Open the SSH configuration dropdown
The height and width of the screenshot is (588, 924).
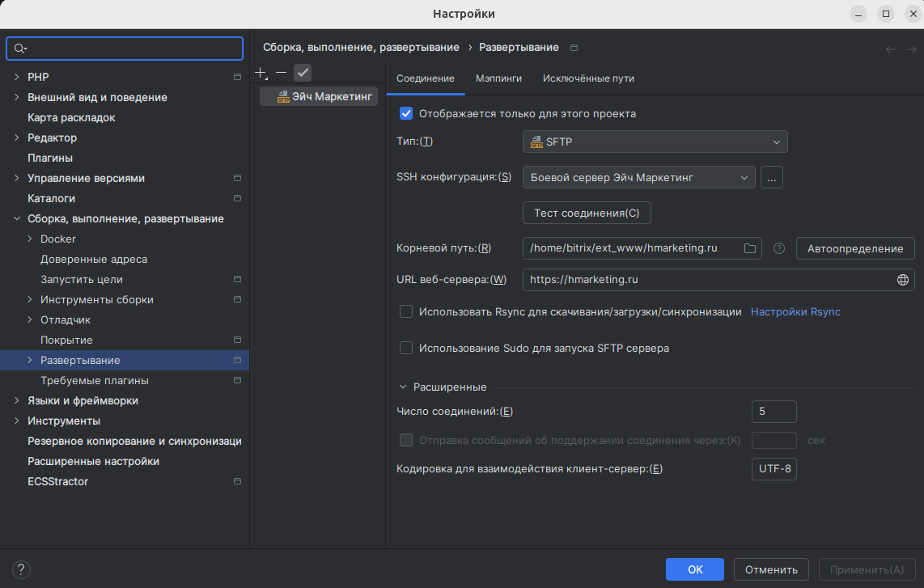tap(638, 177)
